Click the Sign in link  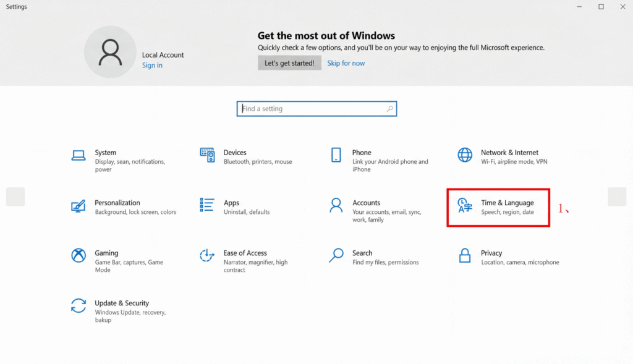pyautogui.click(x=152, y=66)
